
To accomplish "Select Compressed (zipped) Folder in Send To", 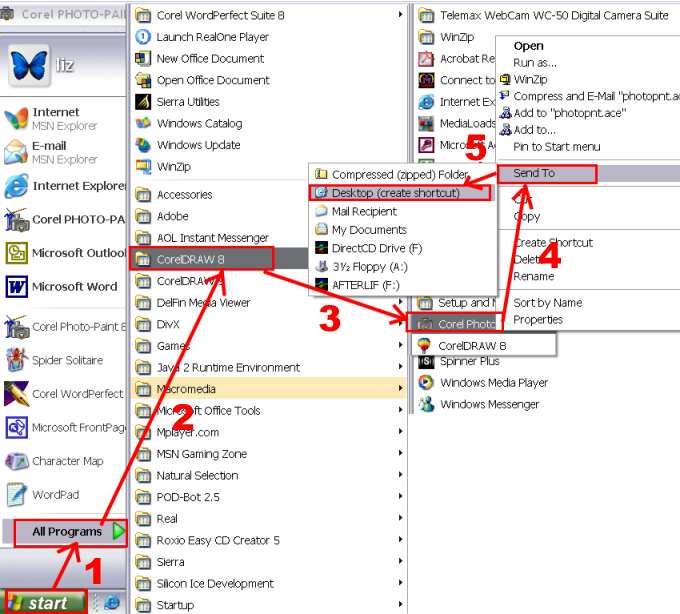I will 402,175.
